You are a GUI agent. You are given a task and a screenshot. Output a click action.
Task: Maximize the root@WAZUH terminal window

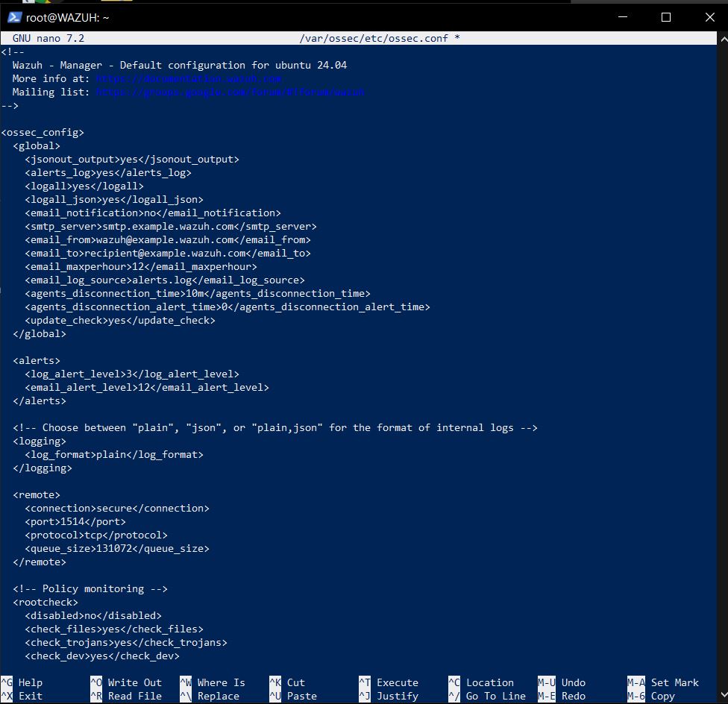click(666, 17)
